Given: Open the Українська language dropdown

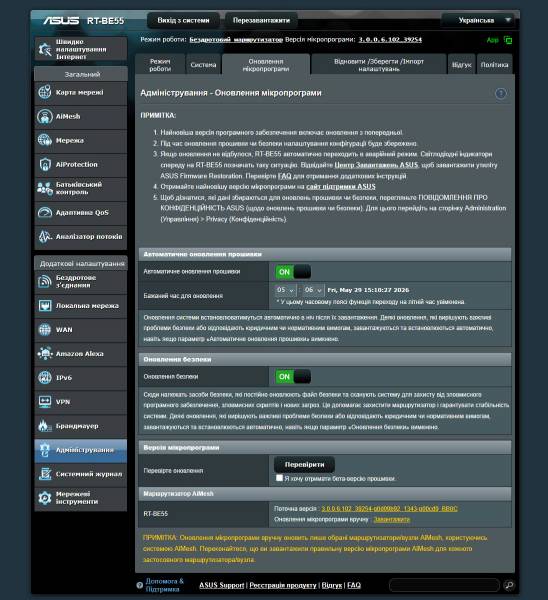Looking at the screenshot, I should pyautogui.click(x=480, y=20).
